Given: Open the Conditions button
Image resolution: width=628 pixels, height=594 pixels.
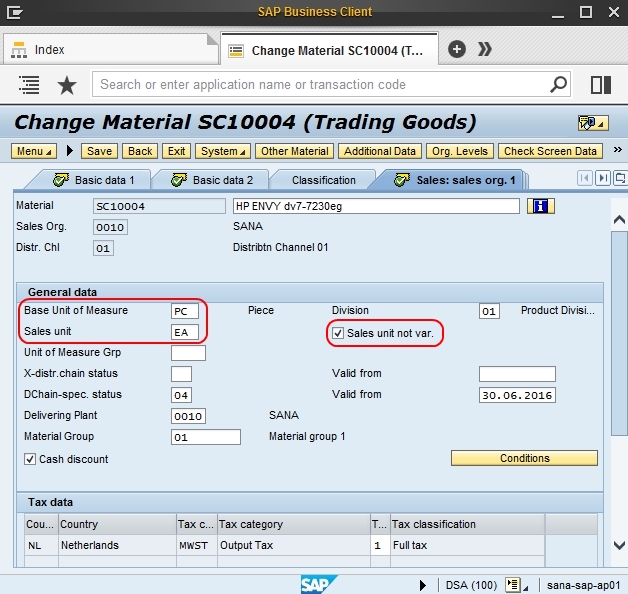Looking at the screenshot, I should click(x=524, y=458).
